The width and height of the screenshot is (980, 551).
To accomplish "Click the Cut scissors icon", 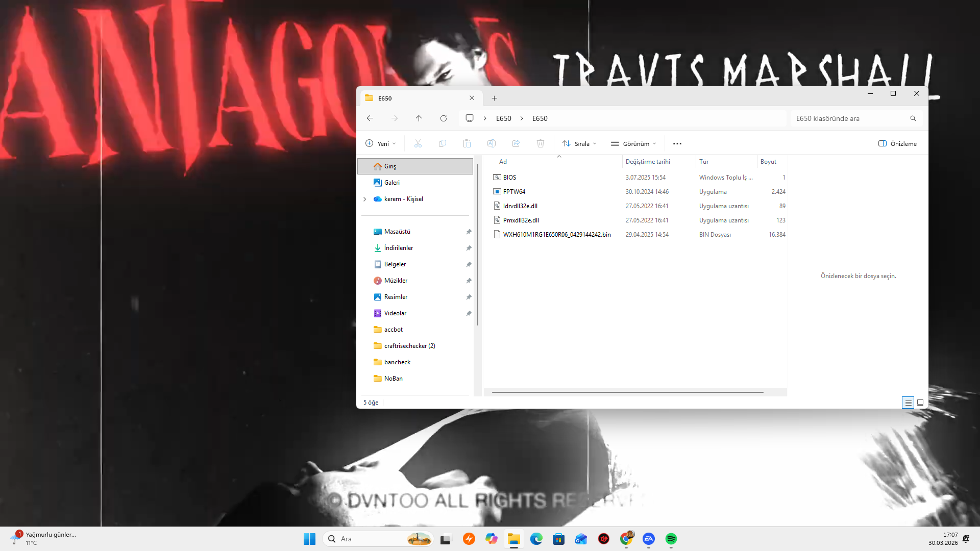I will point(418,144).
